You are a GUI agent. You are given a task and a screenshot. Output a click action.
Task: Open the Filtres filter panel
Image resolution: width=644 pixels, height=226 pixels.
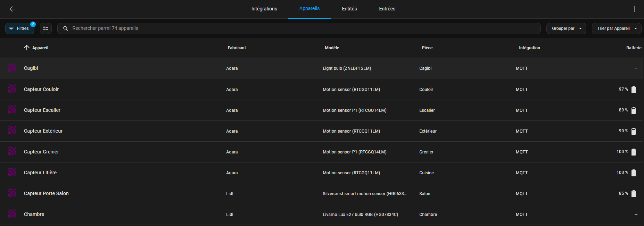[20, 28]
